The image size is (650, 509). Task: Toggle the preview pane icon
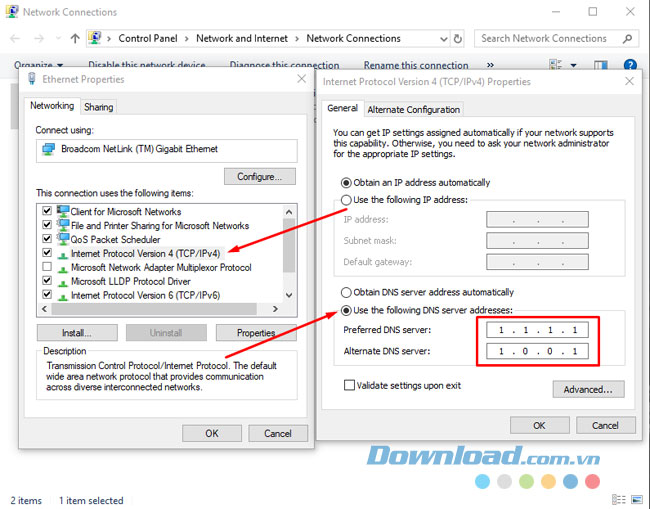601,65
